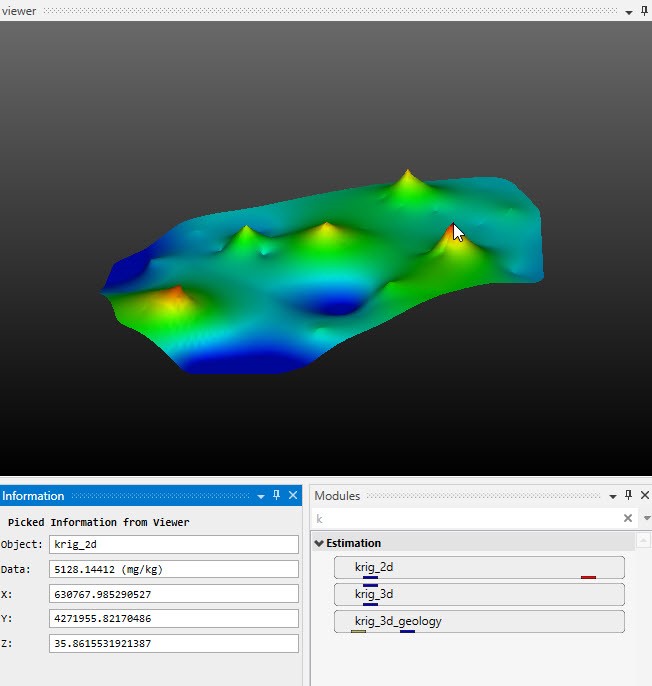Close the Information panel
The image size is (652, 686).
[x=293, y=496]
